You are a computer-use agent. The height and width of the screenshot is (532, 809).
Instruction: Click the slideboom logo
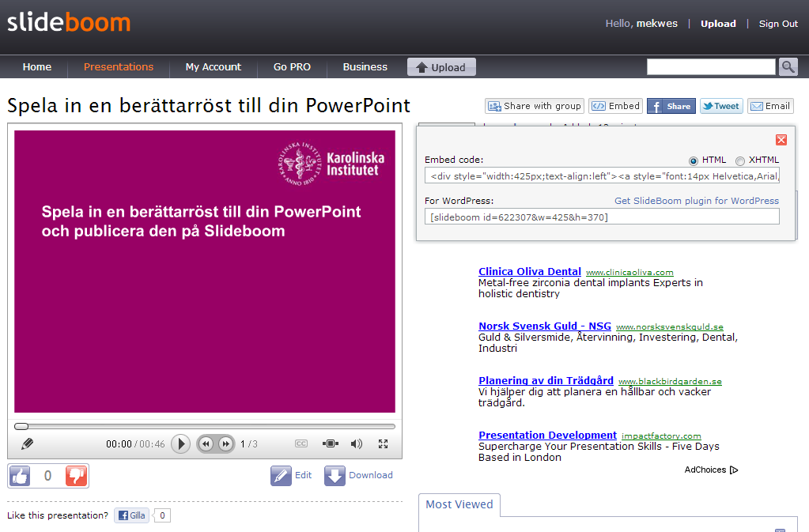[69, 23]
